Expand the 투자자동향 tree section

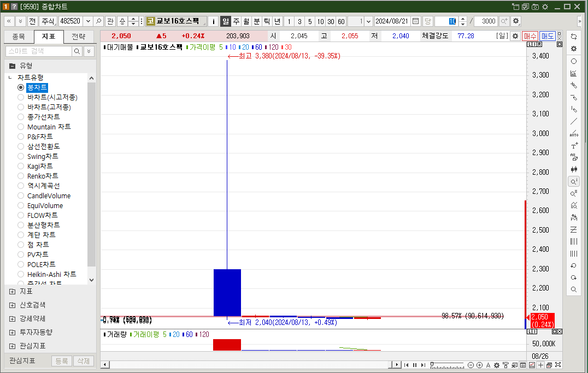click(13, 332)
